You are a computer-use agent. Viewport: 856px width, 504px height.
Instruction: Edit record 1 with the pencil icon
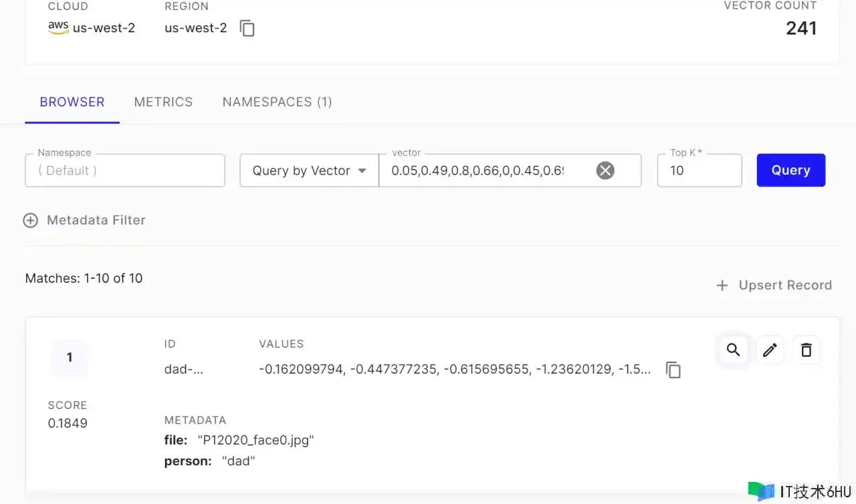(770, 350)
